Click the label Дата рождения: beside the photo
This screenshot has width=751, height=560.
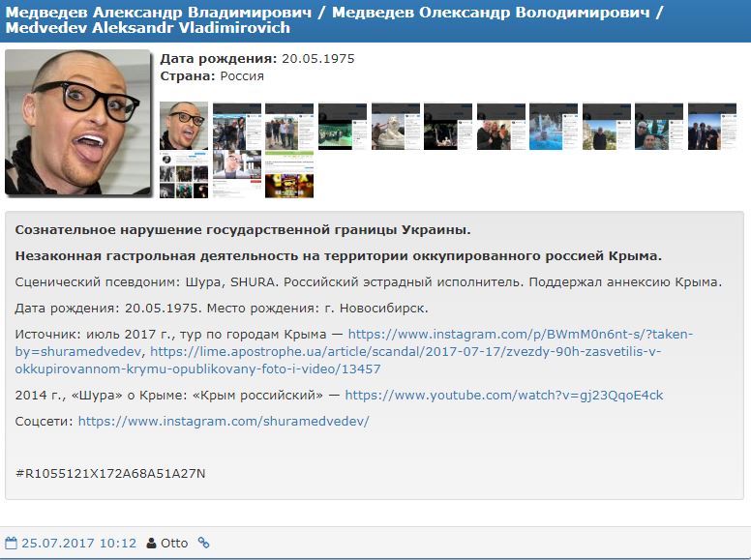(219, 59)
